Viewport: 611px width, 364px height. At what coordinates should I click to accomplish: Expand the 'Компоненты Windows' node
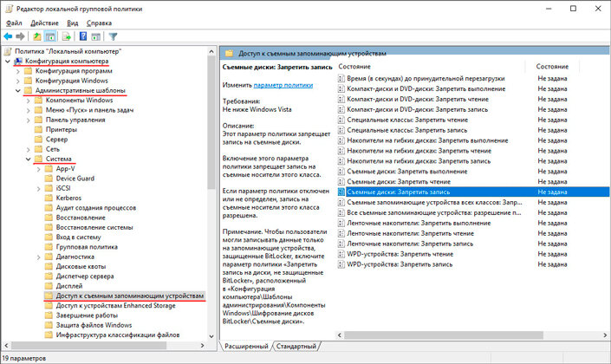coord(28,101)
